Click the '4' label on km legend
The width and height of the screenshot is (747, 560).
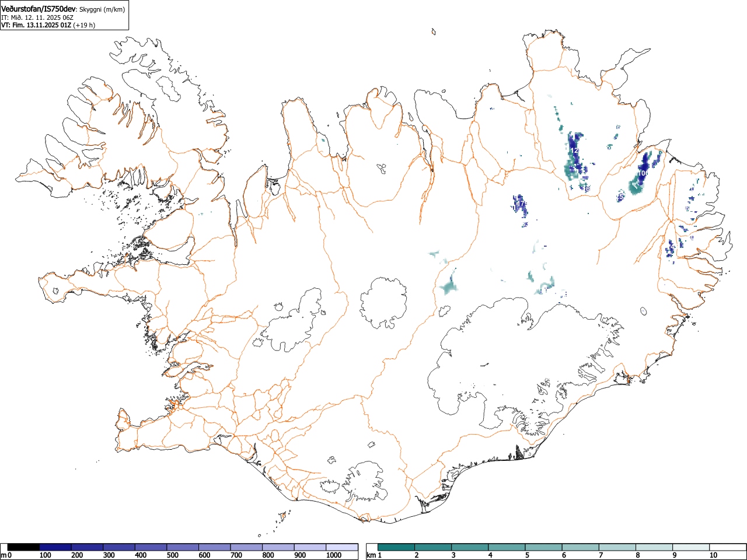(x=490, y=555)
